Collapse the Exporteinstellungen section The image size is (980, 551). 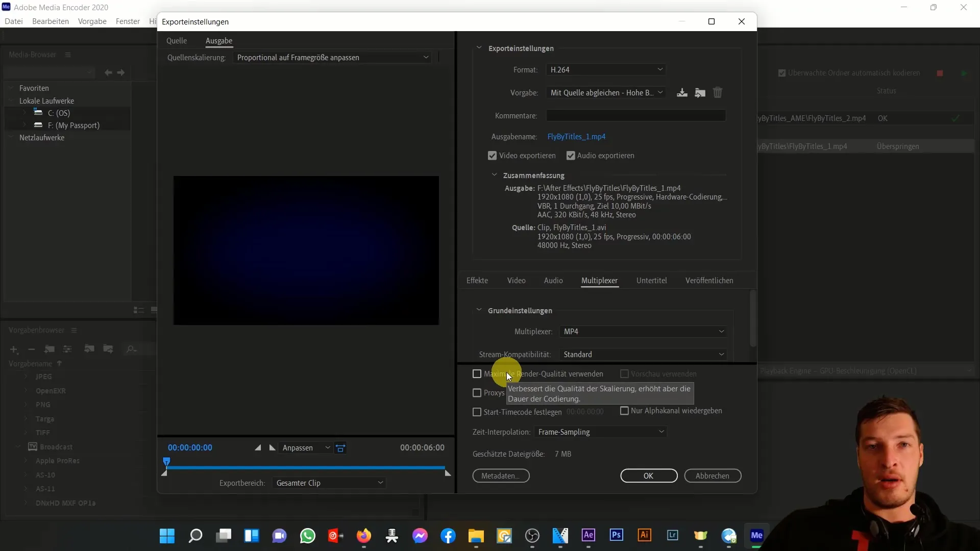pos(479,48)
